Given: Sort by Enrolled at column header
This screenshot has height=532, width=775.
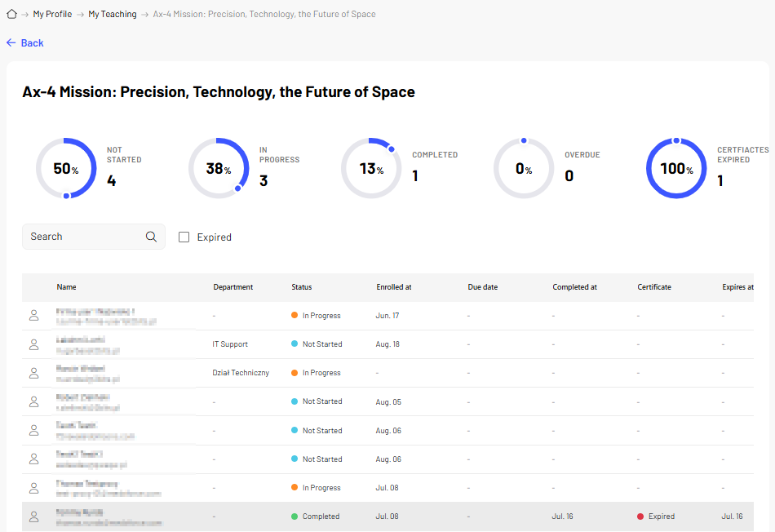Looking at the screenshot, I should (394, 287).
